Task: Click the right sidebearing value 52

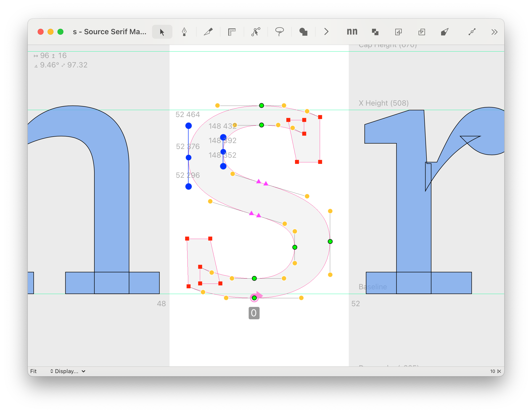Action: click(x=355, y=304)
